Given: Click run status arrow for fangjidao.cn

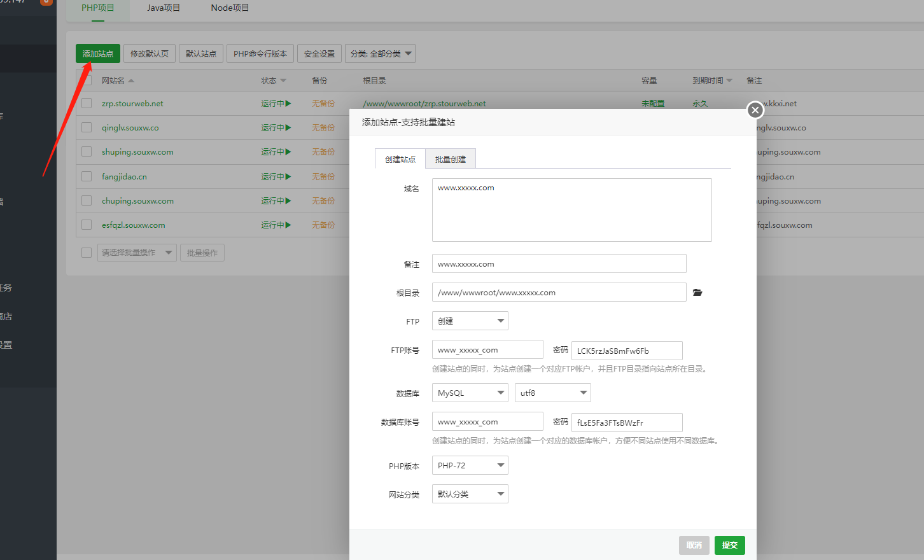Looking at the screenshot, I should click(x=288, y=177).
